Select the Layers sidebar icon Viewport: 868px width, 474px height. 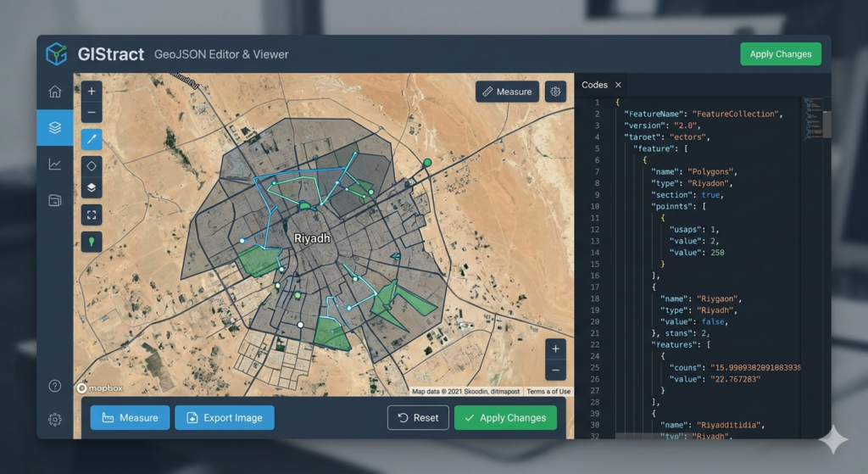click(55, 127)
